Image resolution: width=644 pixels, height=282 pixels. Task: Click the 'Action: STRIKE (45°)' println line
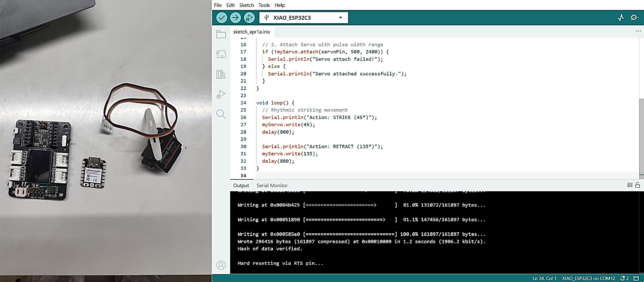[x=319, y=117]
